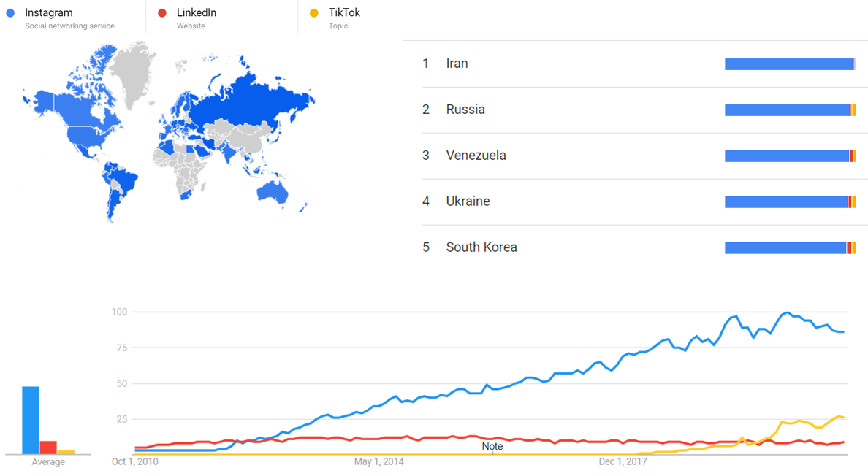Click the yellow TikTok legend dot
This screenshot has width=868, height=476.
(314, 12)
